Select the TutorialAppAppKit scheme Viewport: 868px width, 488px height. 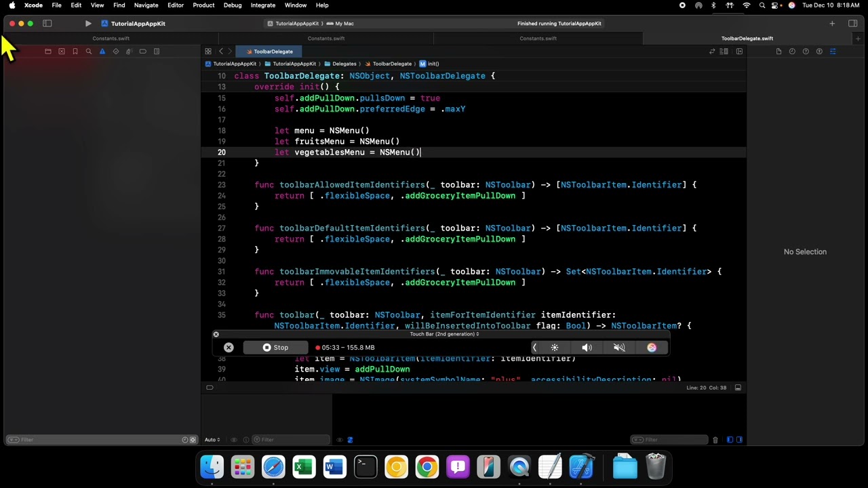coord(293,24)
